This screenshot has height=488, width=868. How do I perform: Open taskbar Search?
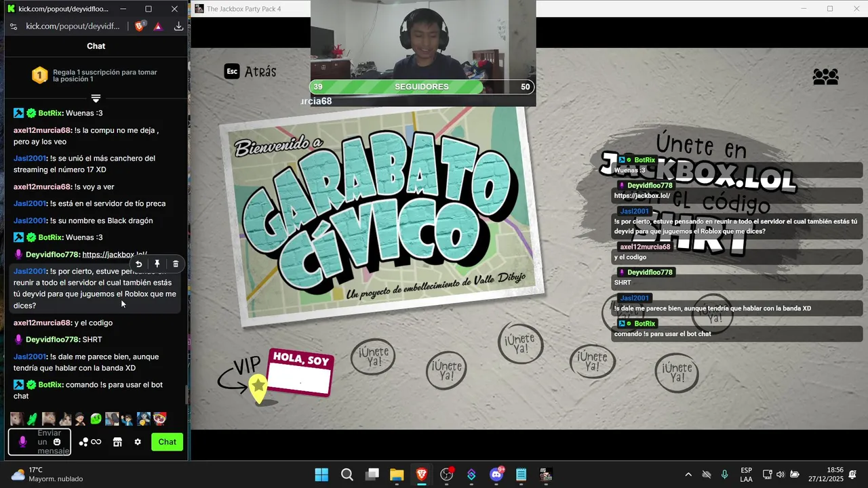pyautogui.click(x=347, y=474)
